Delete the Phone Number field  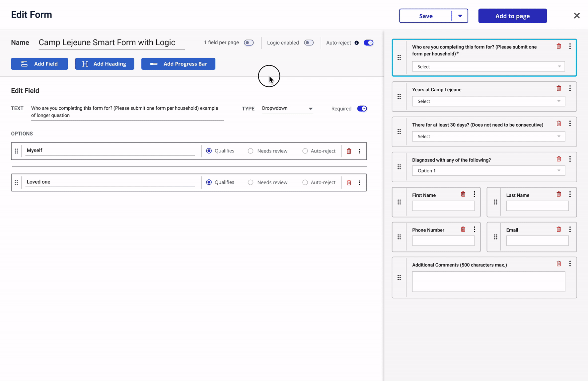tap(463, 229)
